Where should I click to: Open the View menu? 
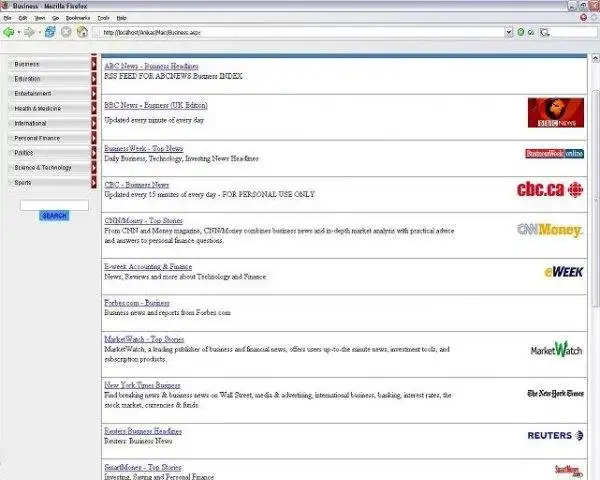tap(40, 18)
